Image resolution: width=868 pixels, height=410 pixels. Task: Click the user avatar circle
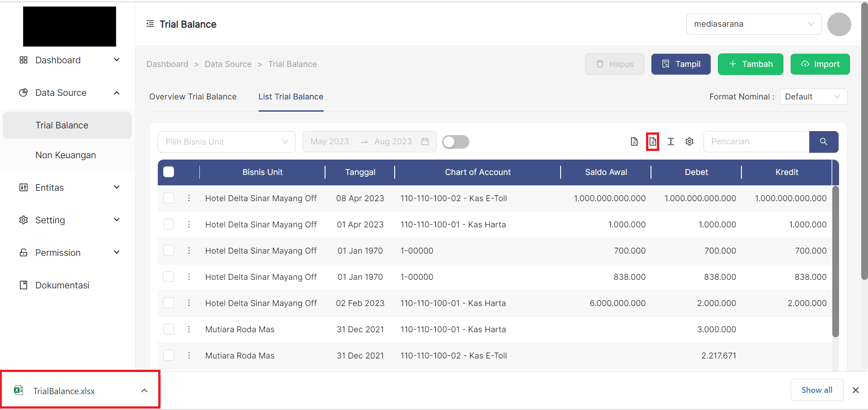839,24
